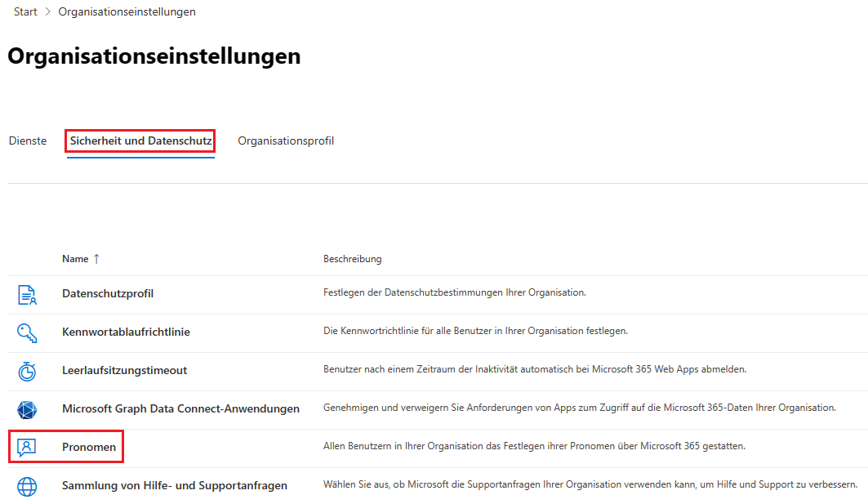
Task: Click the Datenschutzprofil document icon
Action: click(27, 294)
